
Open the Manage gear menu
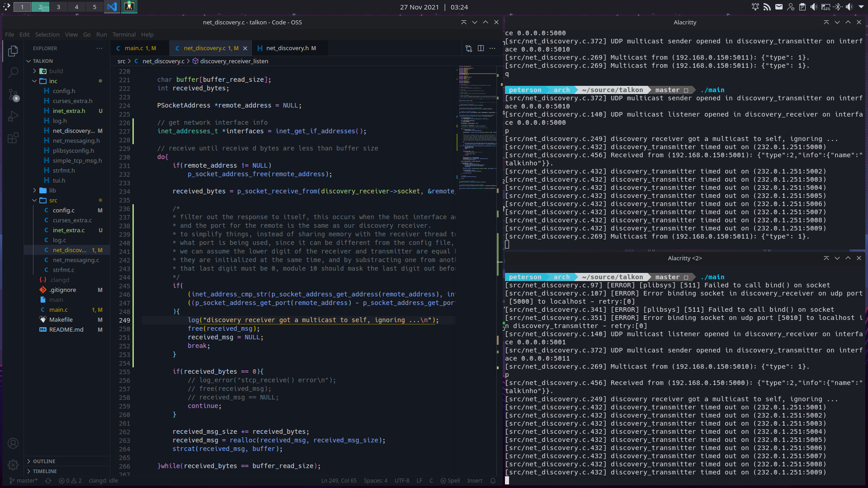pos(13,465)
